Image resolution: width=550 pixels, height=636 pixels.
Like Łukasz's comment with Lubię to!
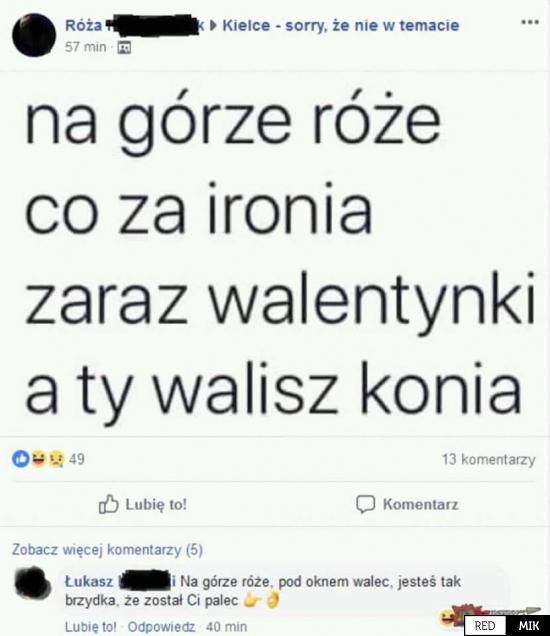[x=90, y=627]
